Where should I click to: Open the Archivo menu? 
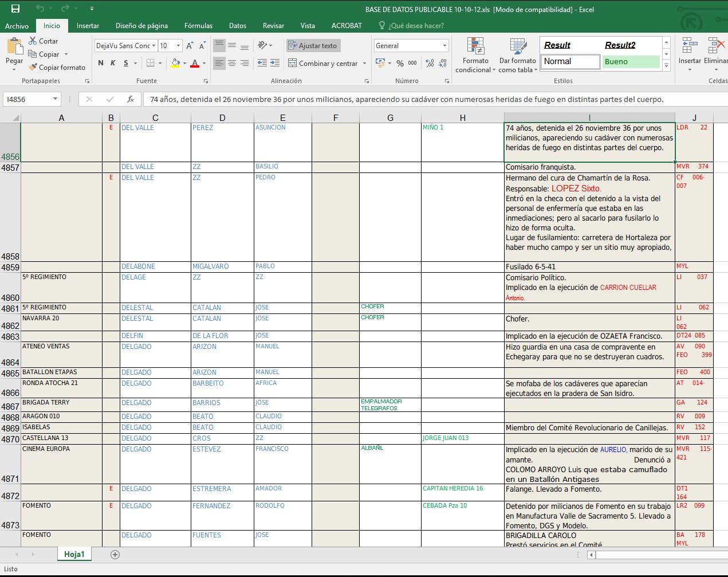tap(17, 26)
